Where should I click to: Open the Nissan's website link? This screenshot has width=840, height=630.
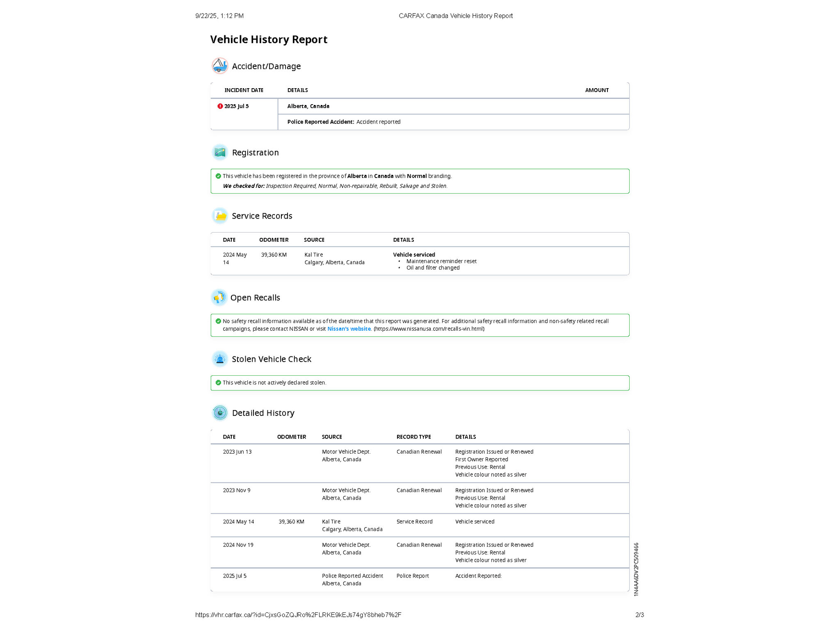click(x=349, y=329)
